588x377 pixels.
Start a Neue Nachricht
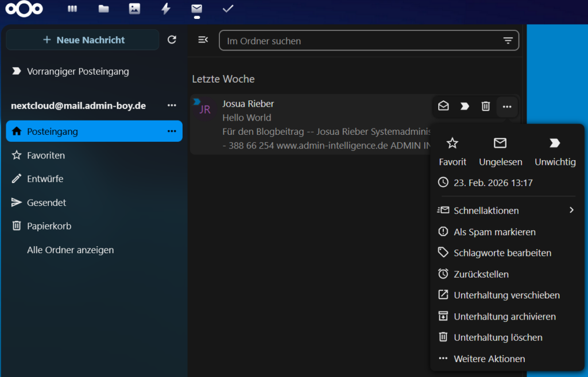point(82,40)
